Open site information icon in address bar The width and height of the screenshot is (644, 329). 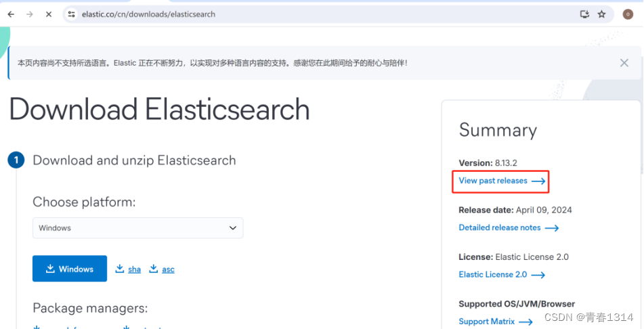point(72,14)
